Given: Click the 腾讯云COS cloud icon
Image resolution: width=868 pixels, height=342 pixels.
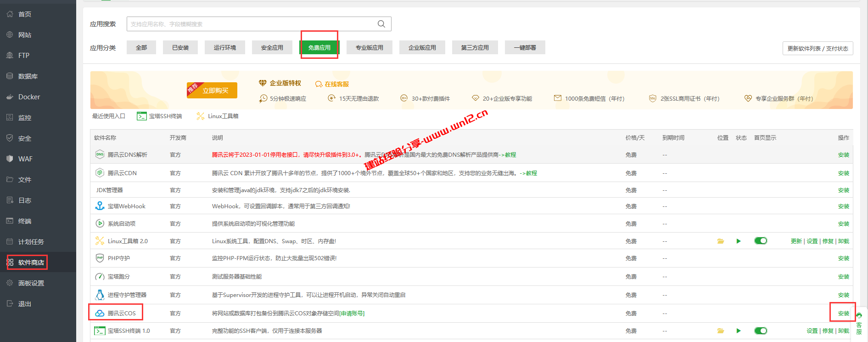Looking at the screenshot, I should click(x=100, y=313).
